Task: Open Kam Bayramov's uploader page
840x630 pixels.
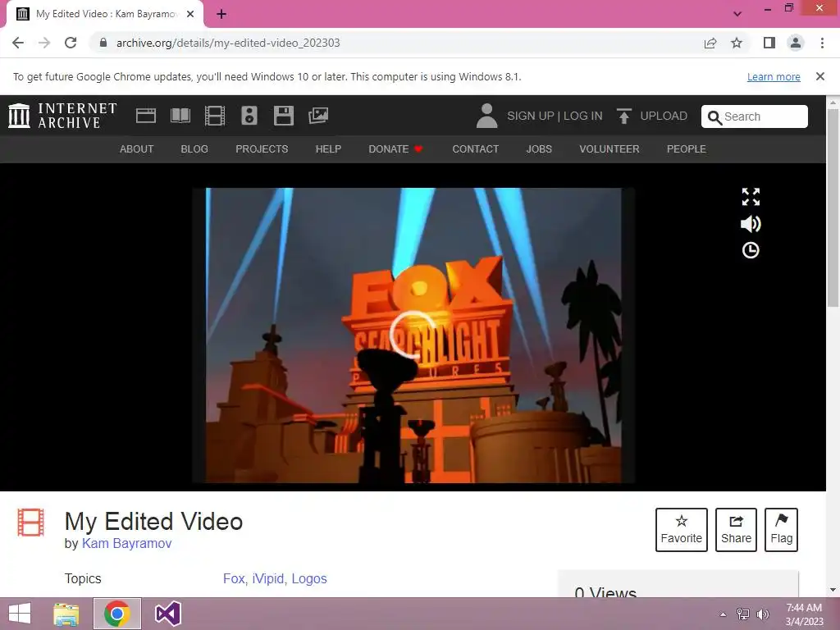Action: [126, 543]
